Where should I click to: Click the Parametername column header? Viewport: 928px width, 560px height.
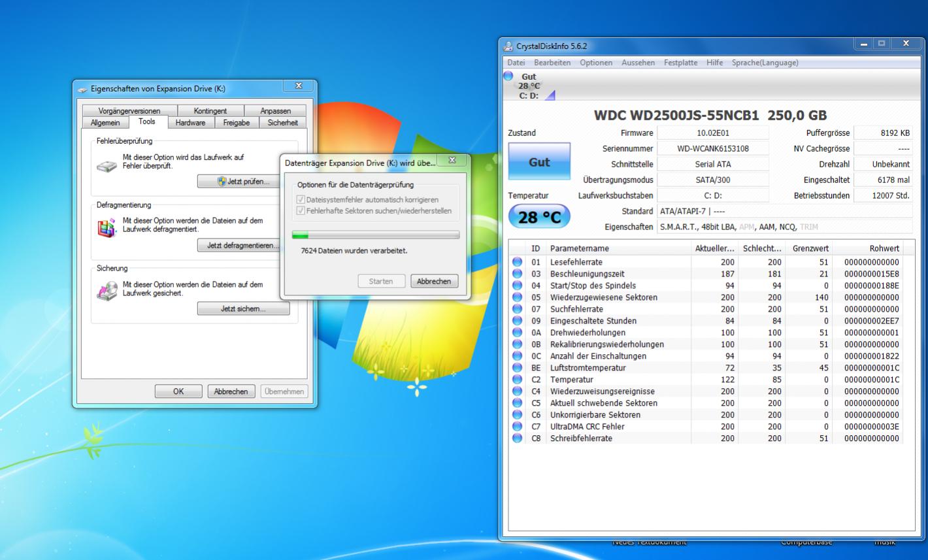[619, 248]
